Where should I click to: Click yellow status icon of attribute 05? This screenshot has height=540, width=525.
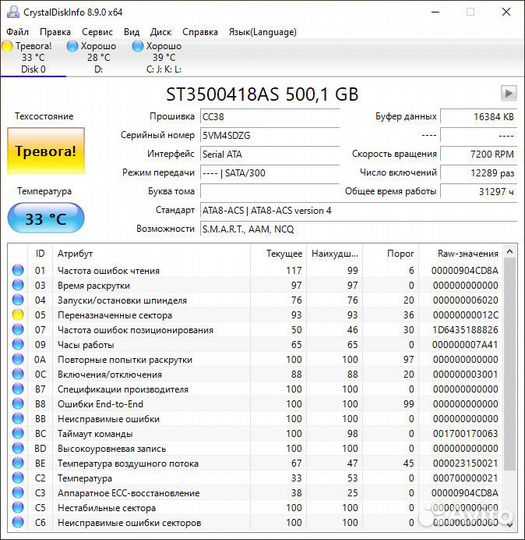tap(18, 315)
